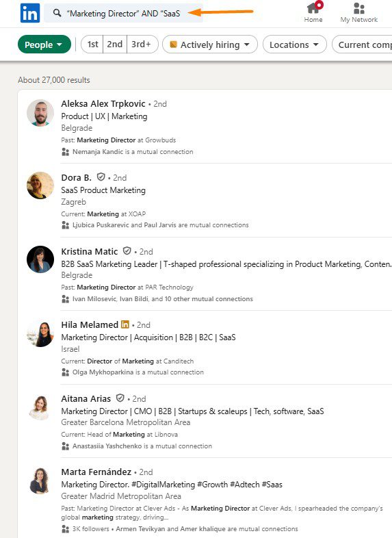Expand the Locations filter dropdown
This screenshot has width=392, height=538.
coord(295,44)
